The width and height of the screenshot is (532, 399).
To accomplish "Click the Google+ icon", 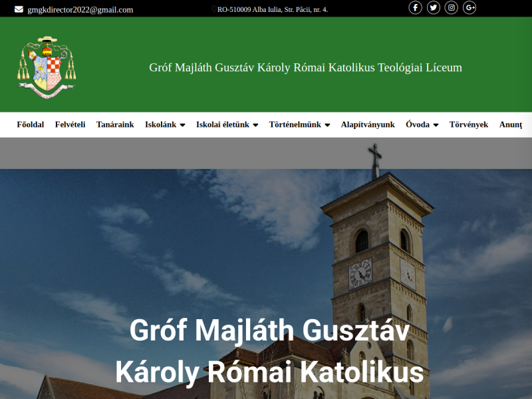I will tap(469, 8).
